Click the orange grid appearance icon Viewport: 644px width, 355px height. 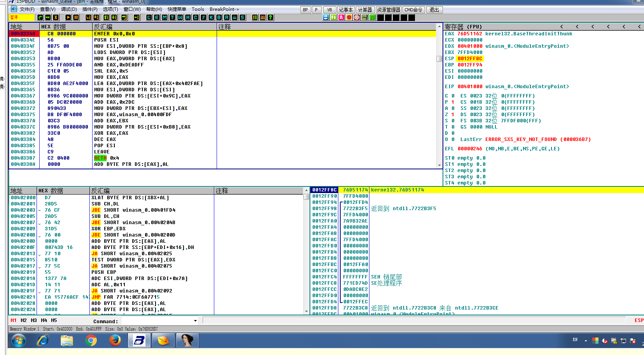click(262, 17)
